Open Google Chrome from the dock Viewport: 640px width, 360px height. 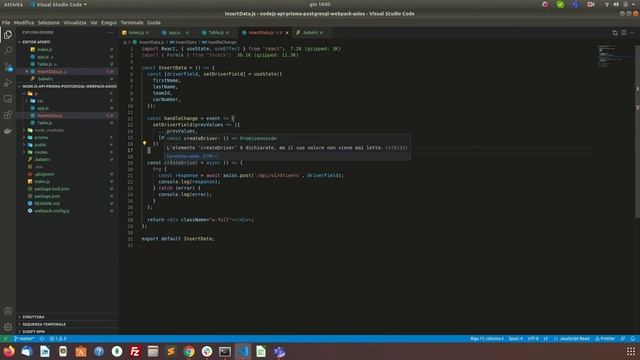pos(189,351)
